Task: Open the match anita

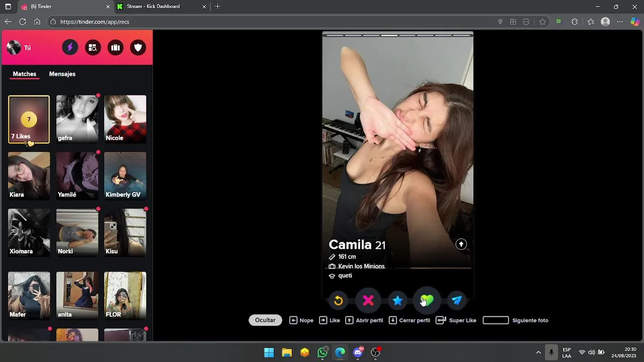Action: click(x=77, y=296)
